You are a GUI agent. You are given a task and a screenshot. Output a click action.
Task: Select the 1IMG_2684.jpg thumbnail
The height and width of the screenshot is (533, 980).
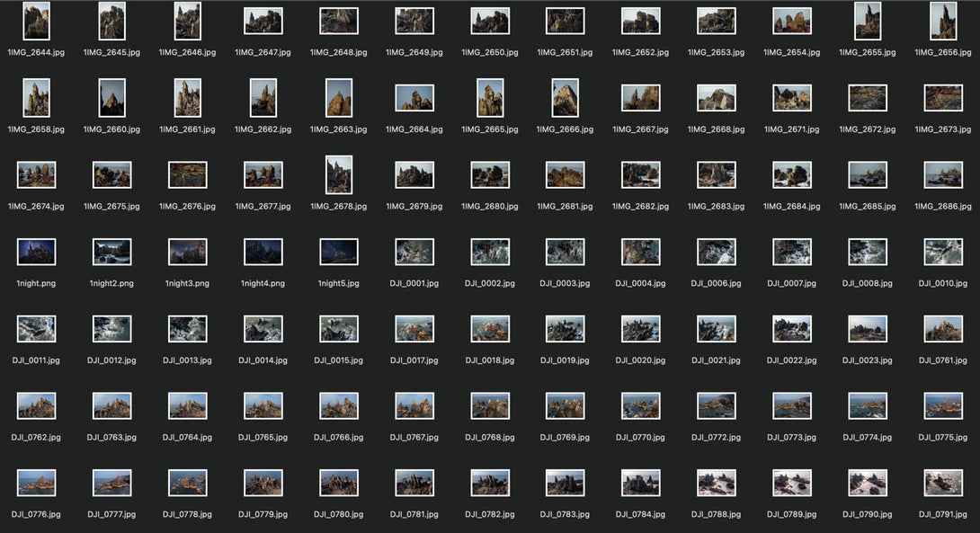point(792,175)
